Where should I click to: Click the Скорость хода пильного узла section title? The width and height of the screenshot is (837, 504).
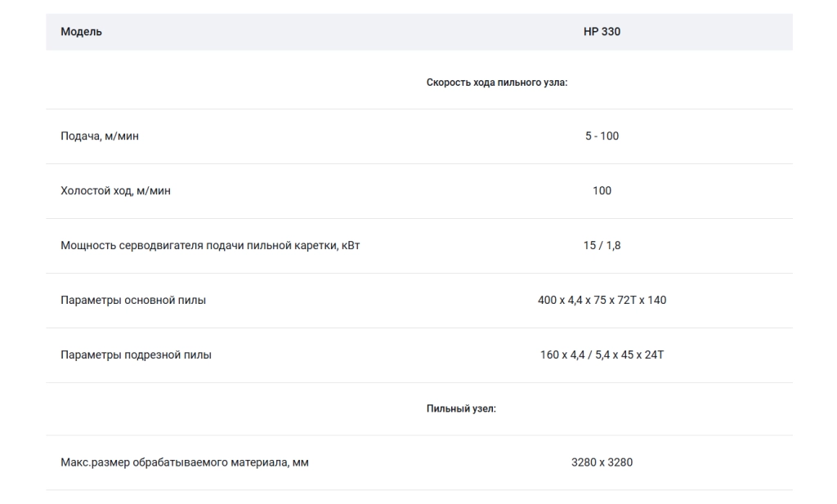pos(496,83)
